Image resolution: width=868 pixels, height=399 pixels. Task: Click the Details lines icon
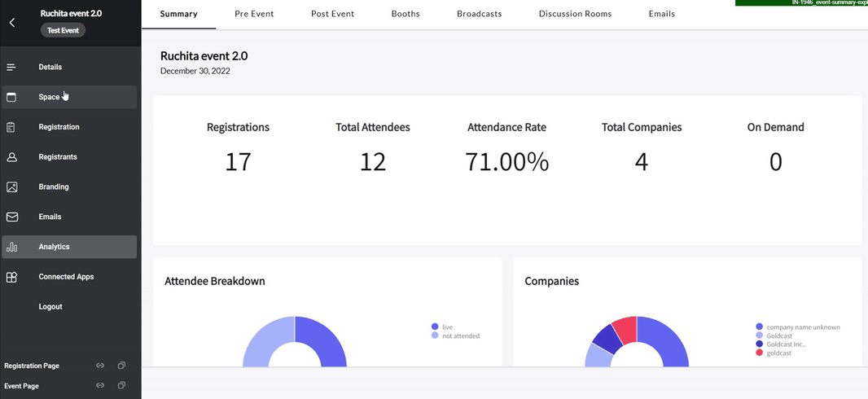(x=11, y=67)
